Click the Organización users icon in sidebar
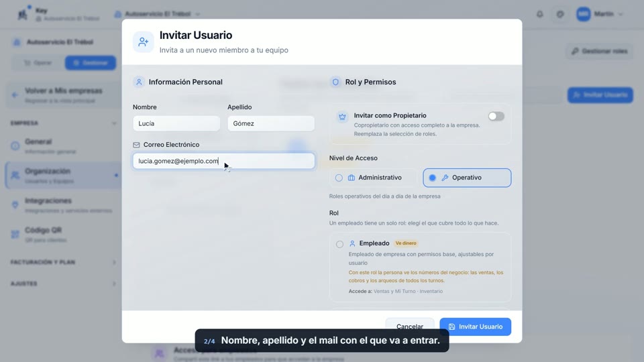Screen dimensions: 644x362 [15, 175]
